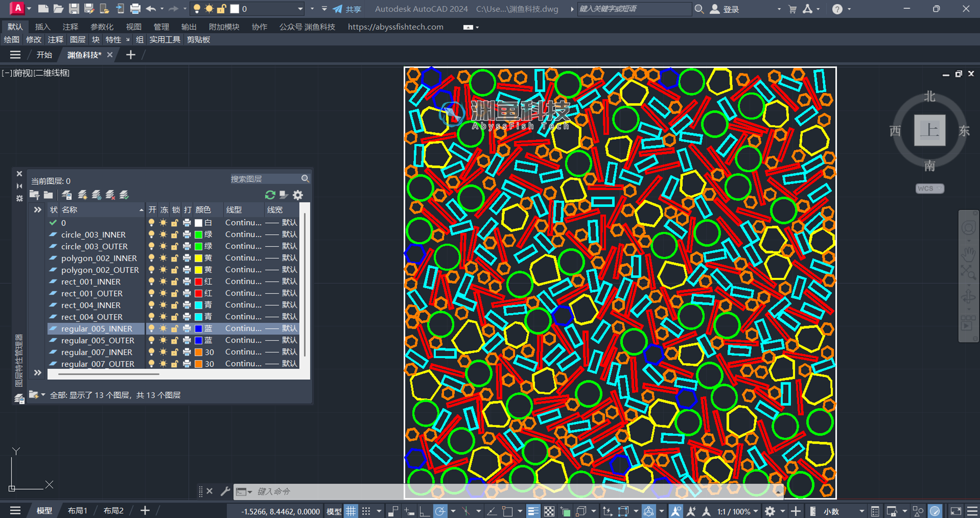The width and height of the screenshot is (980, 518).
Task: Toggle the grid display in status bar
Action: coord(351,511)
